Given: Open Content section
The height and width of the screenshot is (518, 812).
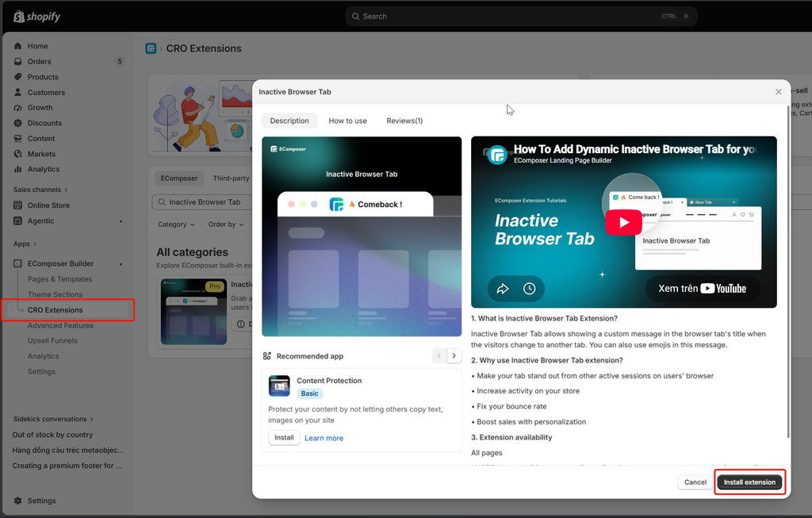Looking at the screenshot, I should point(41,139).
